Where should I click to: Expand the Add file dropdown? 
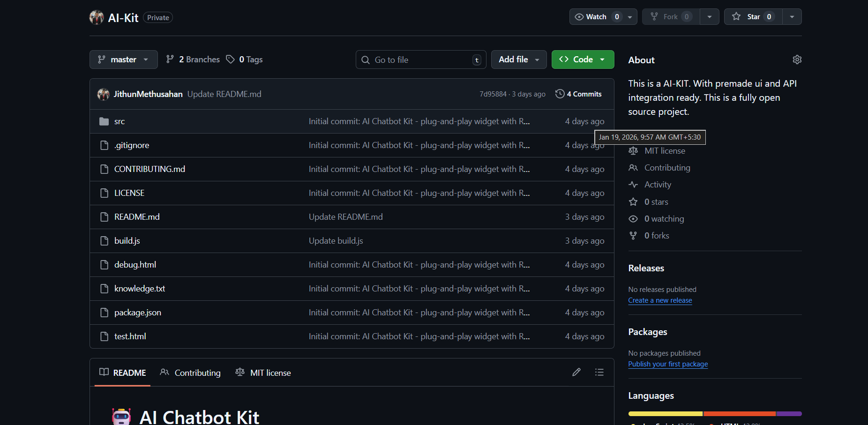click(x=519, y=60)
